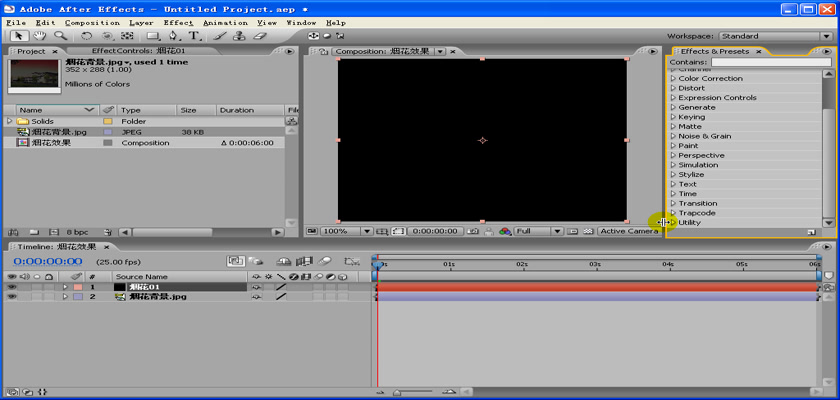The height and width of the screenshot is (400, 840).
Task: Click the Always Preview This View icon
Action: (312, 231)
